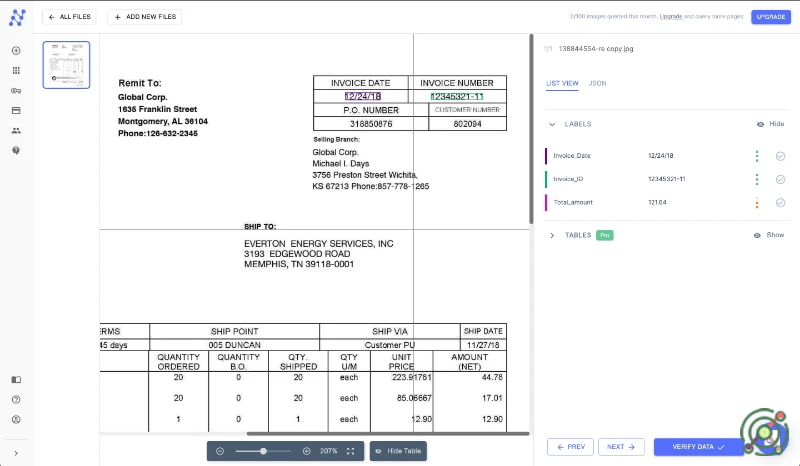Open the API keys icon in sidebar
Image resolution: width=800 pixels, height=466 pixels.
pos(16,91)
